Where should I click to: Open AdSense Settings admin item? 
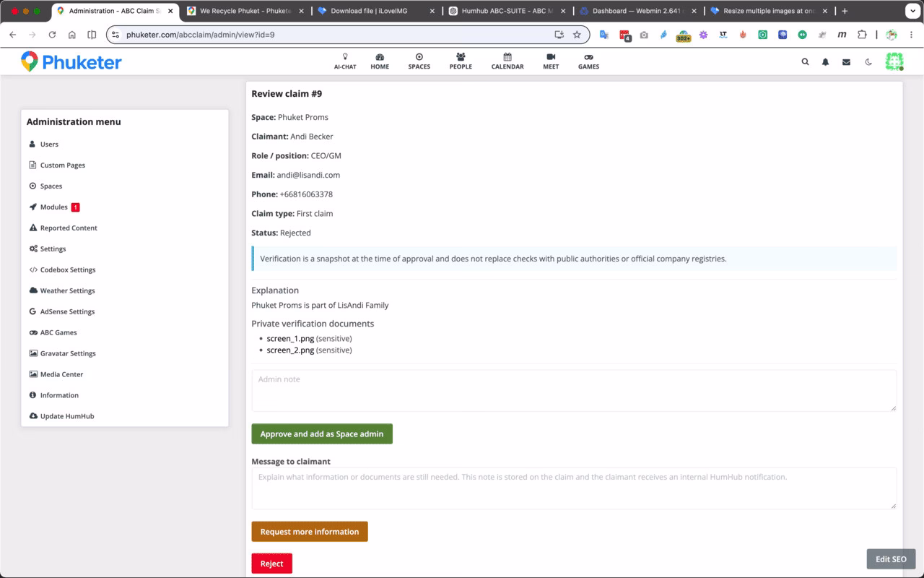67,312
